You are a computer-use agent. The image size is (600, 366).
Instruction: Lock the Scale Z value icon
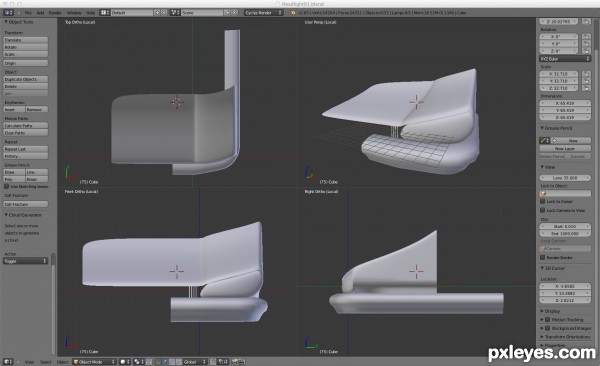point(586,88)
